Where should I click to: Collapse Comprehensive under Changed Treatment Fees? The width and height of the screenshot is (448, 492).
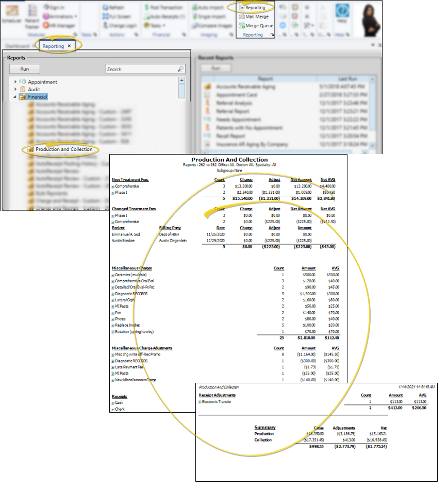[x=113, y=222]
